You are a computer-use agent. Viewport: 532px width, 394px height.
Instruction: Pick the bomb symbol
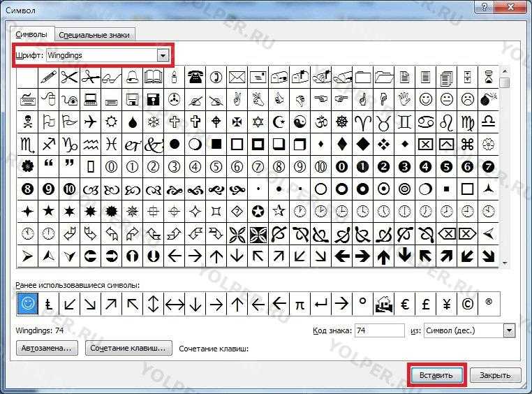(489, 99)
